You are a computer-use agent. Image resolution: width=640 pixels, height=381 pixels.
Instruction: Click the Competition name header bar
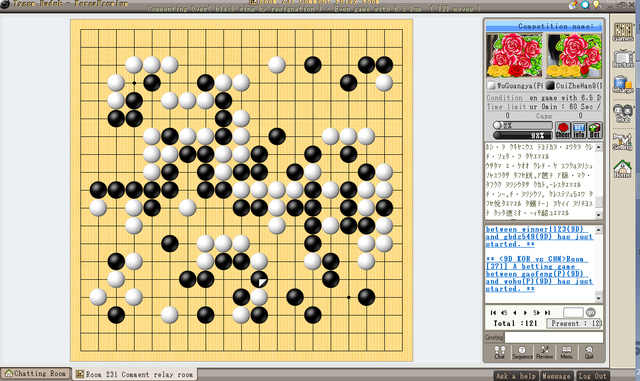544,26
